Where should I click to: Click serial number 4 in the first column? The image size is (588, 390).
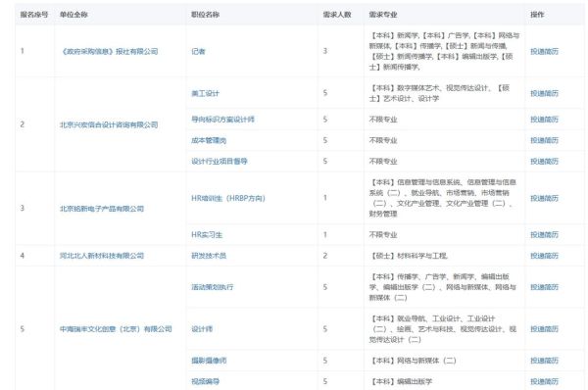(x=23, y=256)
